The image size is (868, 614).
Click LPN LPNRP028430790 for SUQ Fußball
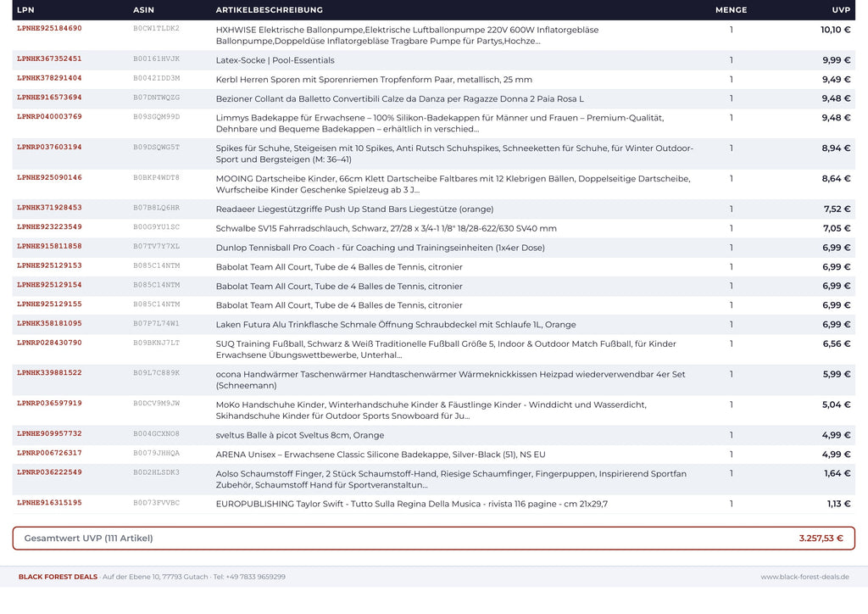49,343
